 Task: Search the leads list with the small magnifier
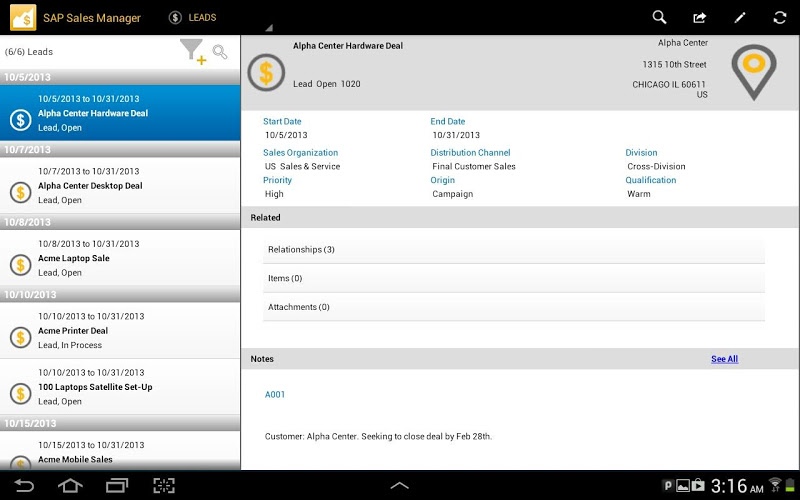[220, 52]
